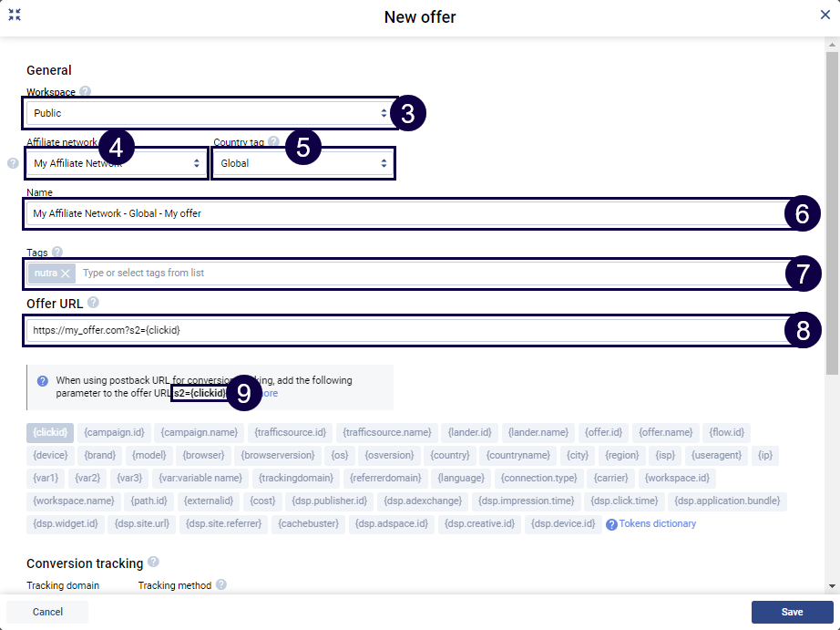Screen dimensions: 840x630
Task: Click the help icon beside Offer URL heading
Action: click(x=93, y=303)
